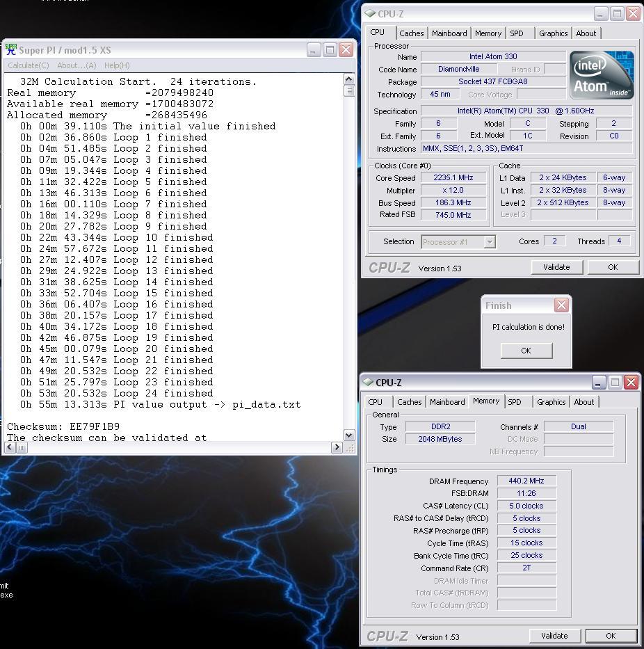Click Bank Cycle Time value 25 clocks
The image size is (644, 649).
pyautogui.click(x=526, y=555)
